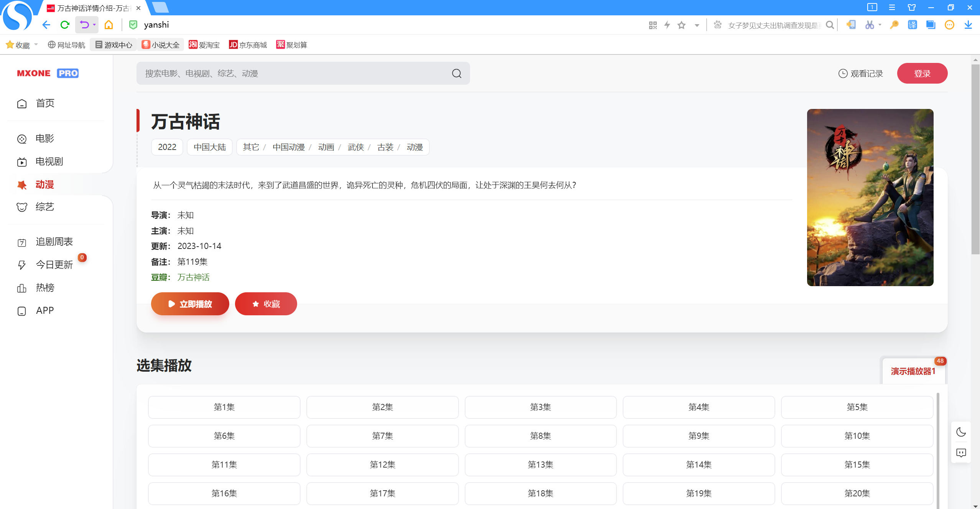Expand the 收藏 bookmarks dropdown arrow
Screen dimensions: 980x509
coord(36,44)
